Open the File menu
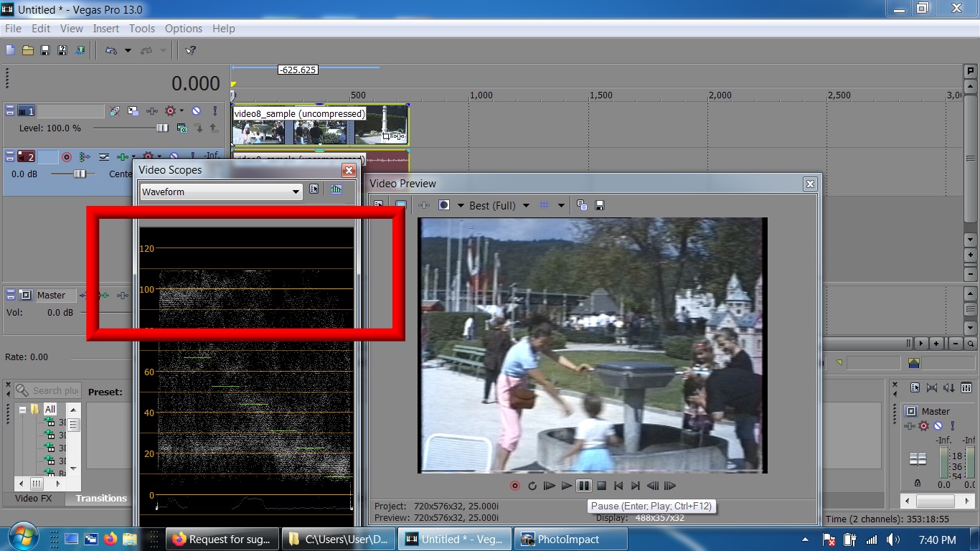The width and height of the screenshot is (980, 551). (13, 29)
